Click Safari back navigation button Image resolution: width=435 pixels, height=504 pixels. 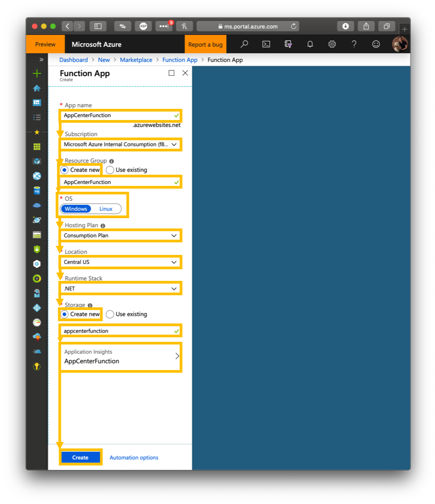click(68, 26)
